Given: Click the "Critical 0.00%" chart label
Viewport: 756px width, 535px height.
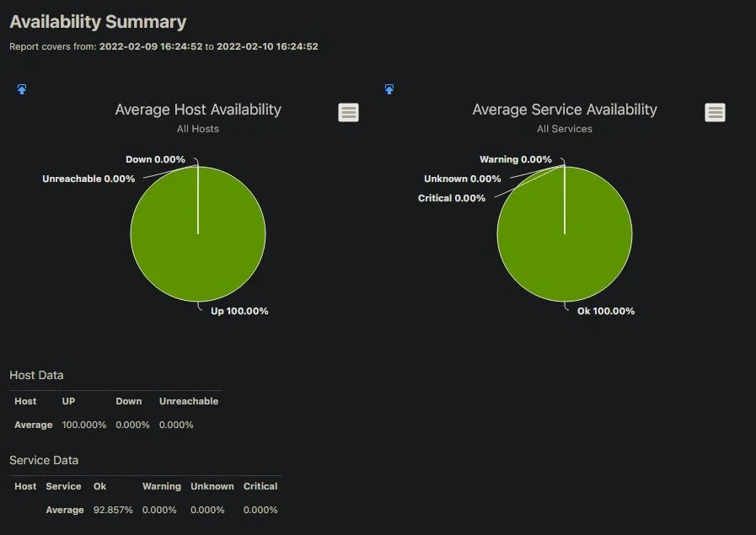Looking at the screenshot, I should tap(452, 198).
